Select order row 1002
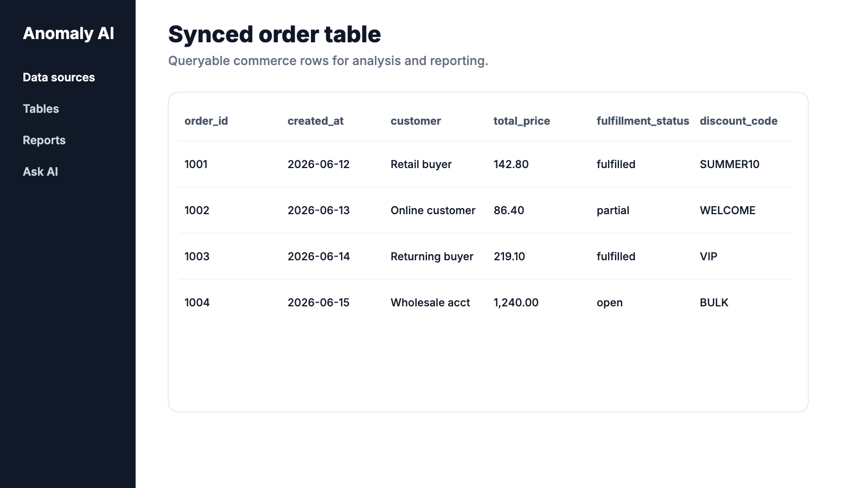 [486, 210]
